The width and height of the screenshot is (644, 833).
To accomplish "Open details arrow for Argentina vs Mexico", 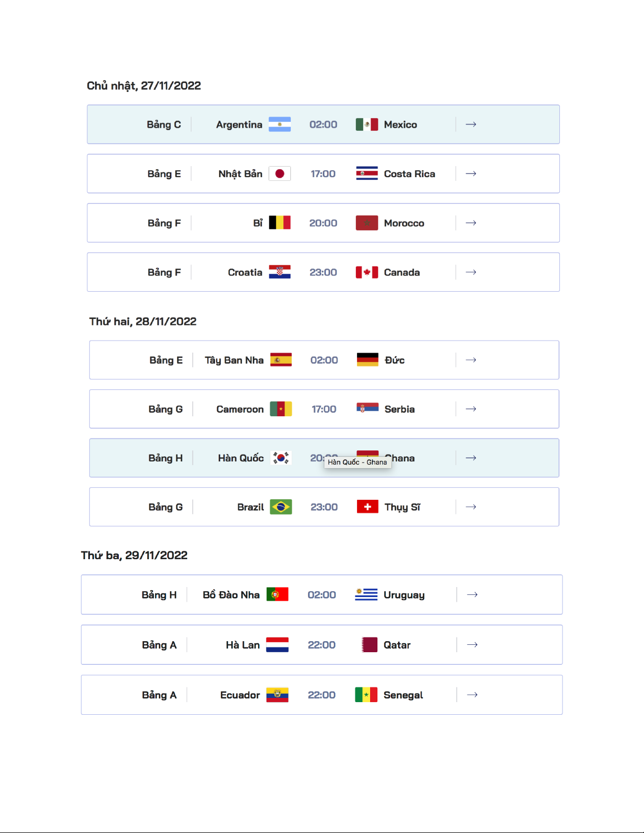I will [x=471, y=125].
